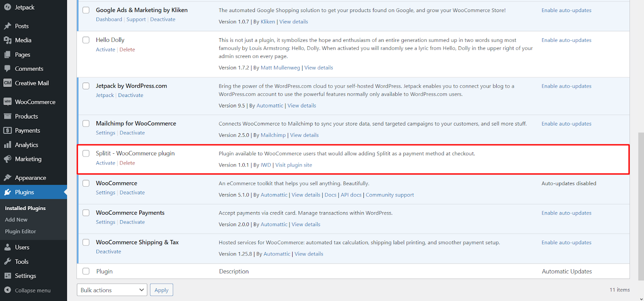Check the Mailchimp for WooCommerce checkbox
This screenshot has height=301, width=644.
(86, 124)
